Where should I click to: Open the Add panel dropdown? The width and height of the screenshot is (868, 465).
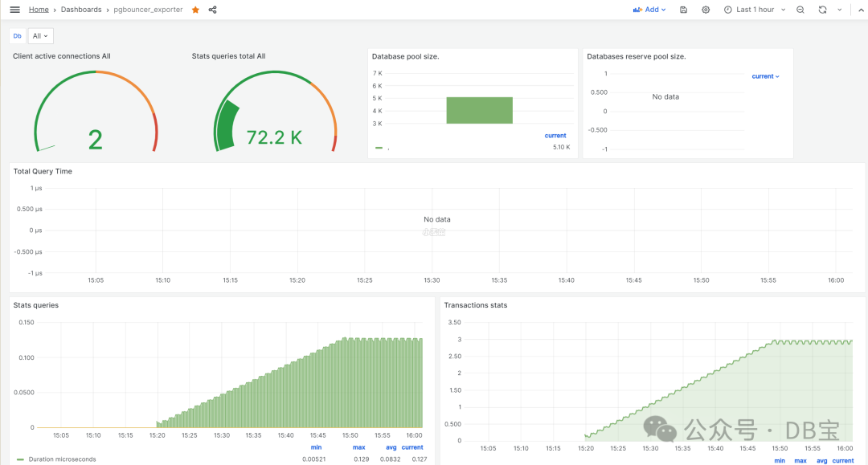(649, 10)
